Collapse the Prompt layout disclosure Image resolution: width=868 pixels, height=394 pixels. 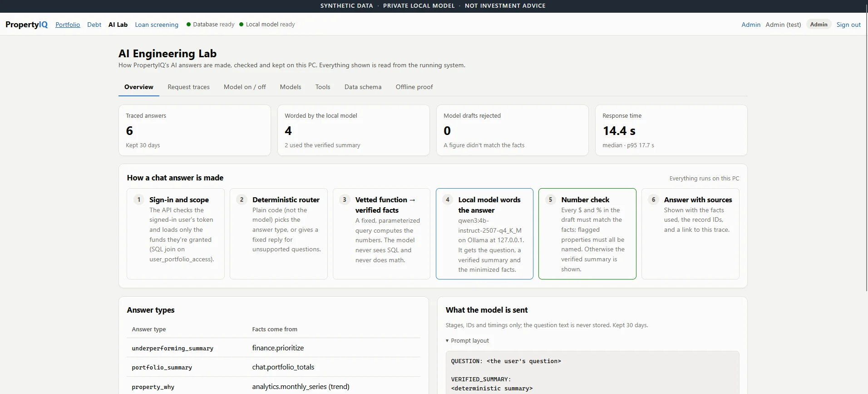[x=467, y=340]
